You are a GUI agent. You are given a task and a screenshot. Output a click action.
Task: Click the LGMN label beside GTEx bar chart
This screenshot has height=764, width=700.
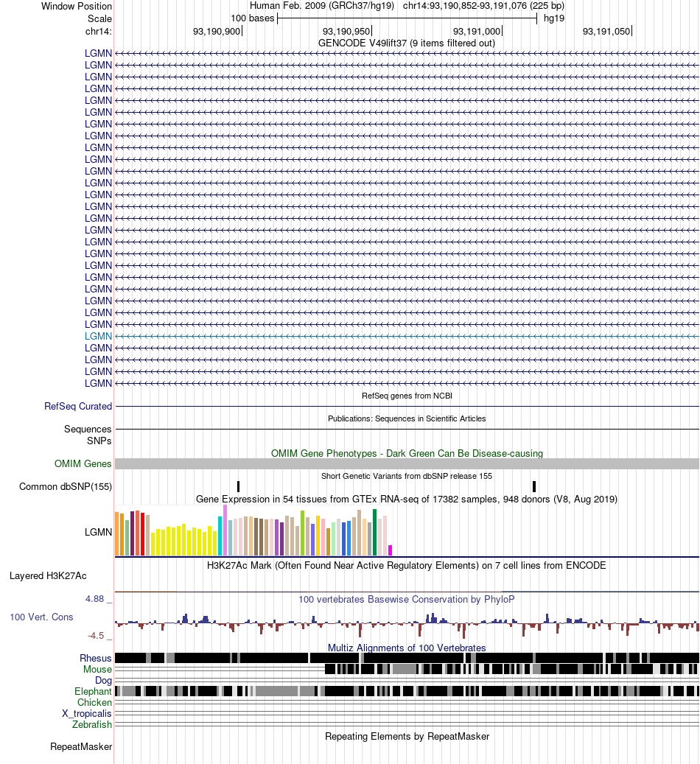tap(99, 533)
